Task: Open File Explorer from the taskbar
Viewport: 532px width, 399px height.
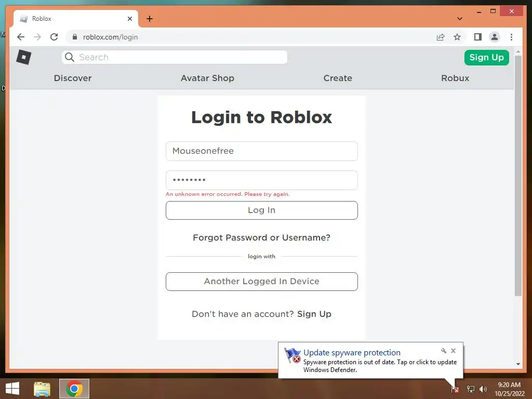Action: click(42, 389)
